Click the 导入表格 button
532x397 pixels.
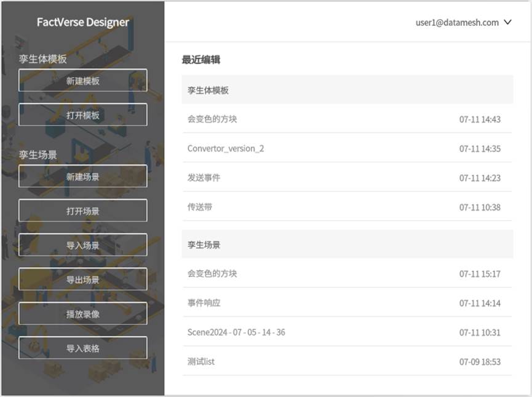[x=83, y=348]
